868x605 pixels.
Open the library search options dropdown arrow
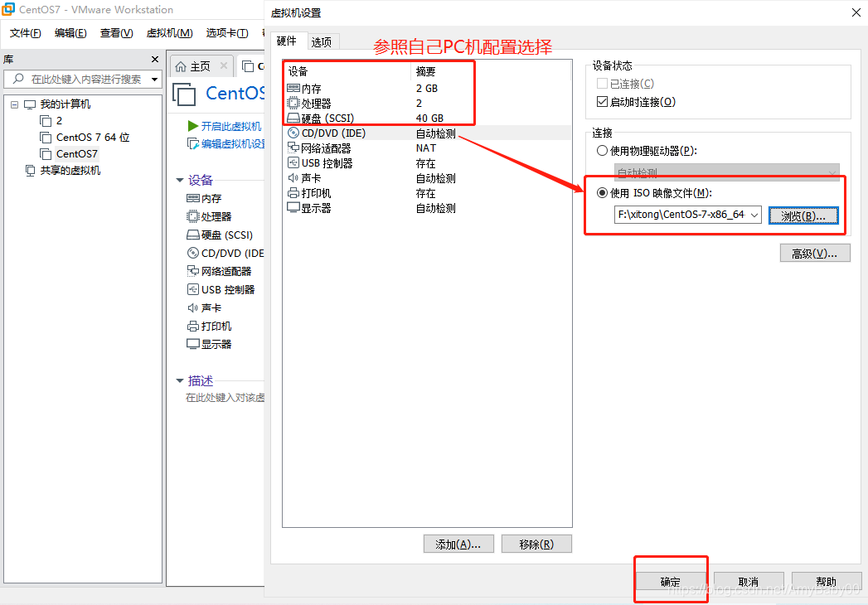[x=155, y=80]
